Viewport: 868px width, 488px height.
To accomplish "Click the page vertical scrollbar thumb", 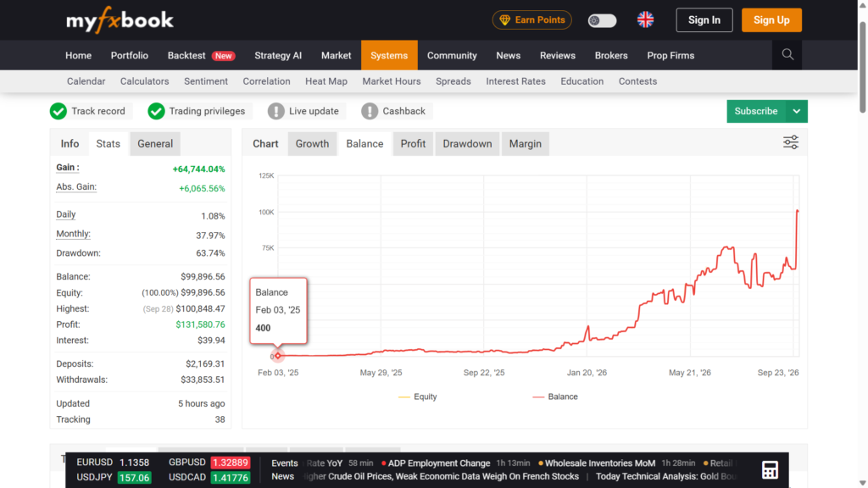I will point(862,66).
